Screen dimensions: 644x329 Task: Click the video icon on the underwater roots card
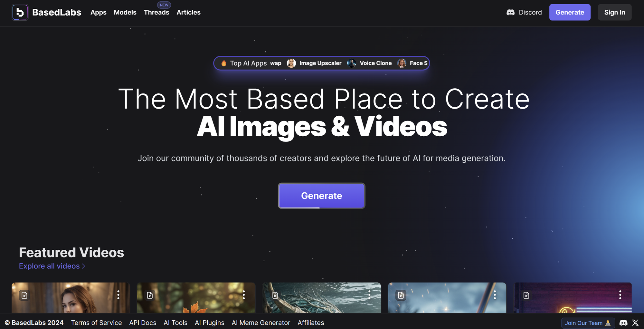click(x=275, y=295)
